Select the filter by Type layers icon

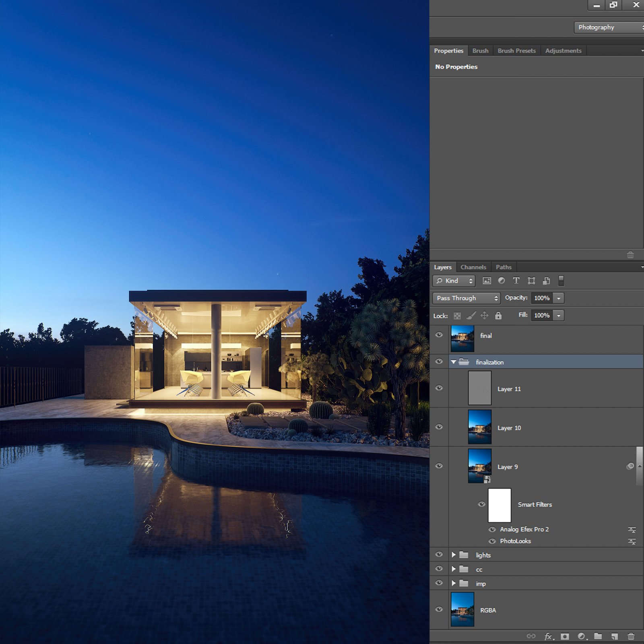tap(516, 281)
